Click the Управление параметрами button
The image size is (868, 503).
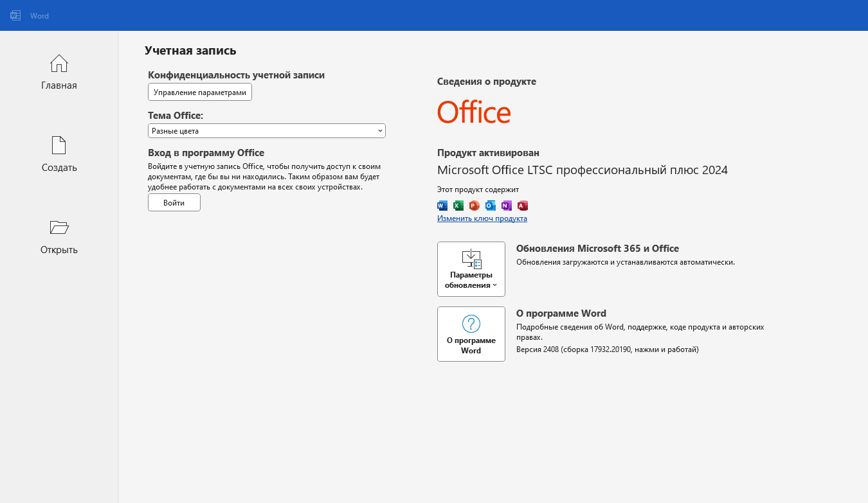click(x=200, y=93)
